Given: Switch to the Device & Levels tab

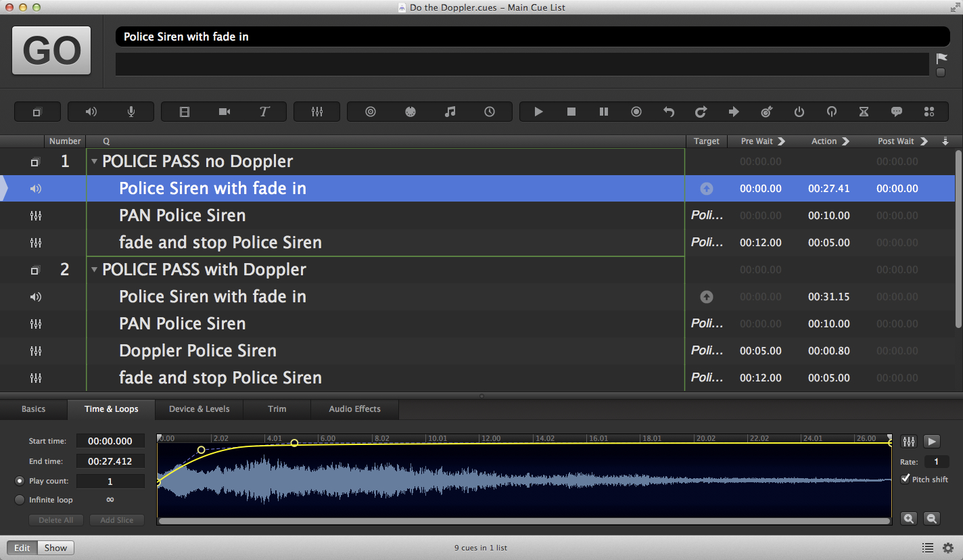Looking at the screenshot, I should click(199, 409).
